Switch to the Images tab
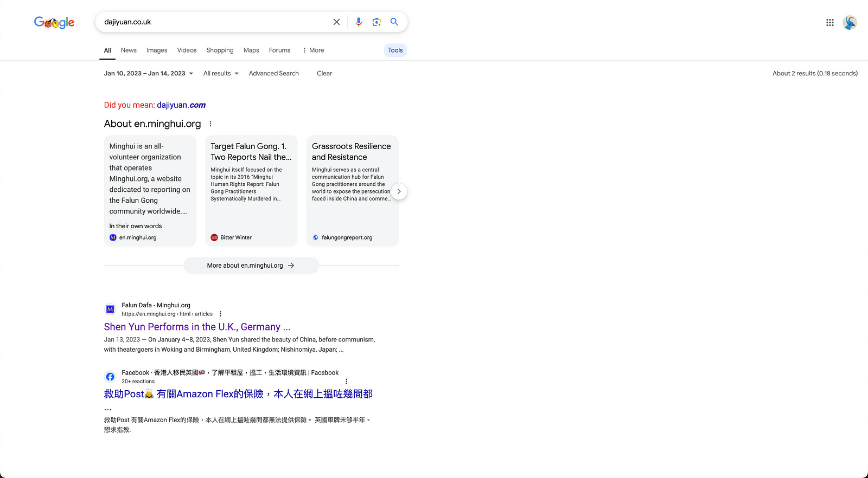The width and height of the screenshot is (868, 478). tap(157, 50)
